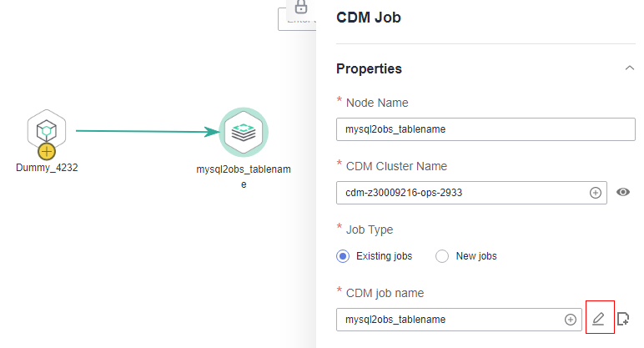
Task: Click the arrow connecting the two nodes
Action: click(x=148, y=131)
